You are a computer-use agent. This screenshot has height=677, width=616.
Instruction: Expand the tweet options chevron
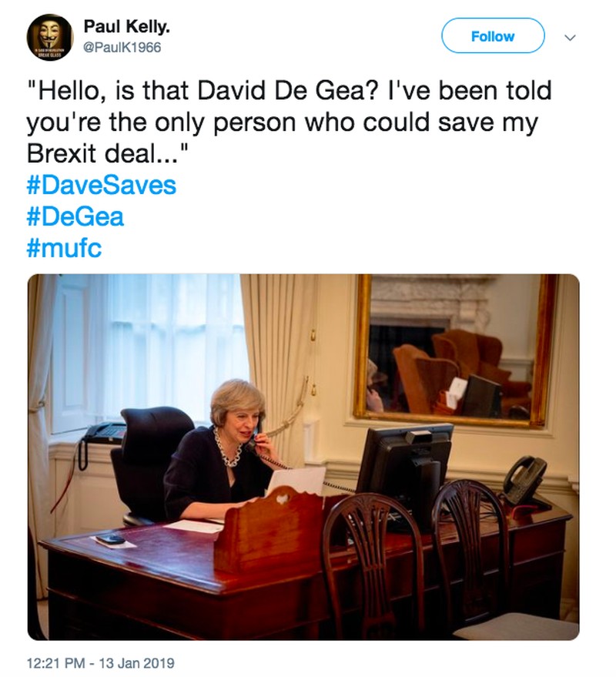point(570,37)
